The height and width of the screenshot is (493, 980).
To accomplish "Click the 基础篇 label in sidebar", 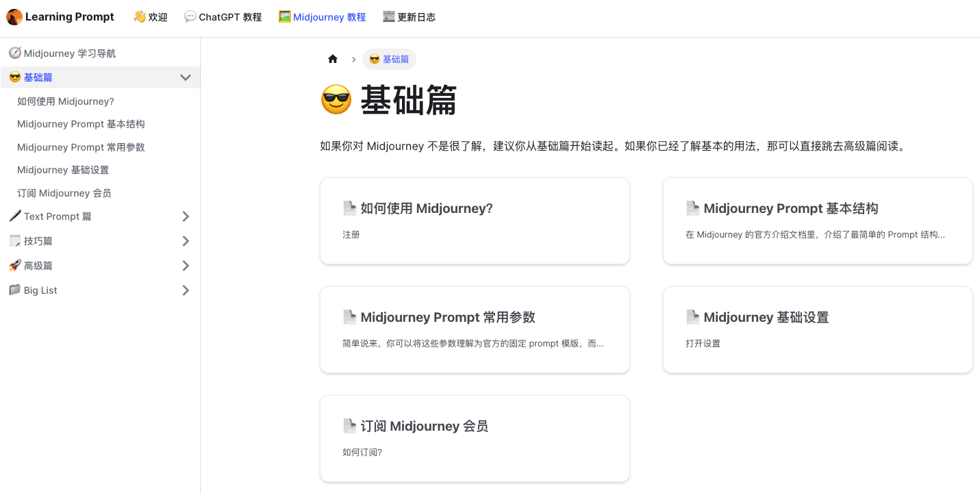I will [x=38, y=77].
